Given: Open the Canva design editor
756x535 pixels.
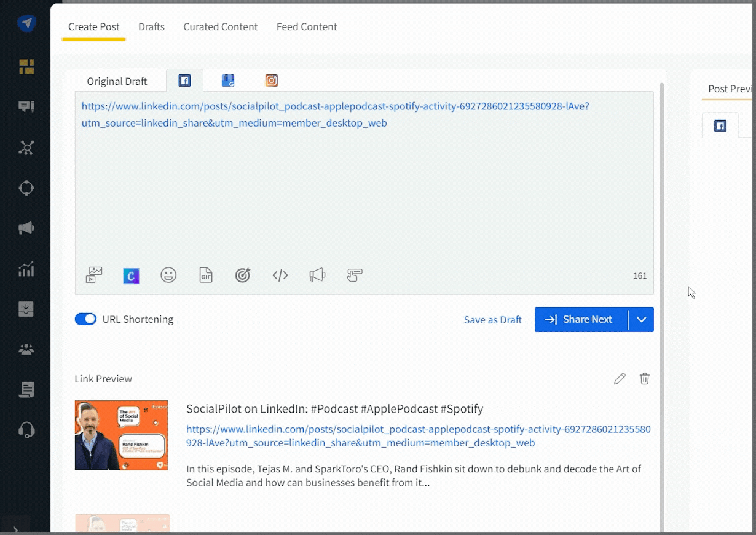Looking at the screenshot, I should click(x=131, y=275).
